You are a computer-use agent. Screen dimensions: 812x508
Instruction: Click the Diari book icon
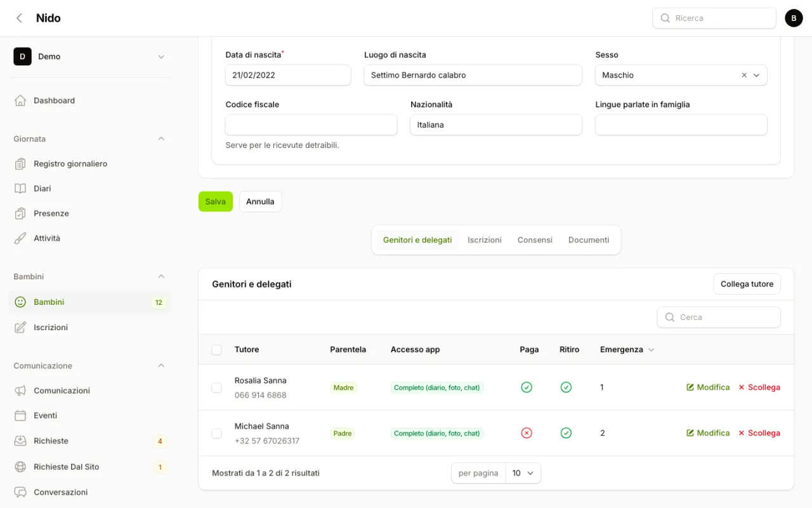(x=20, y=189)
